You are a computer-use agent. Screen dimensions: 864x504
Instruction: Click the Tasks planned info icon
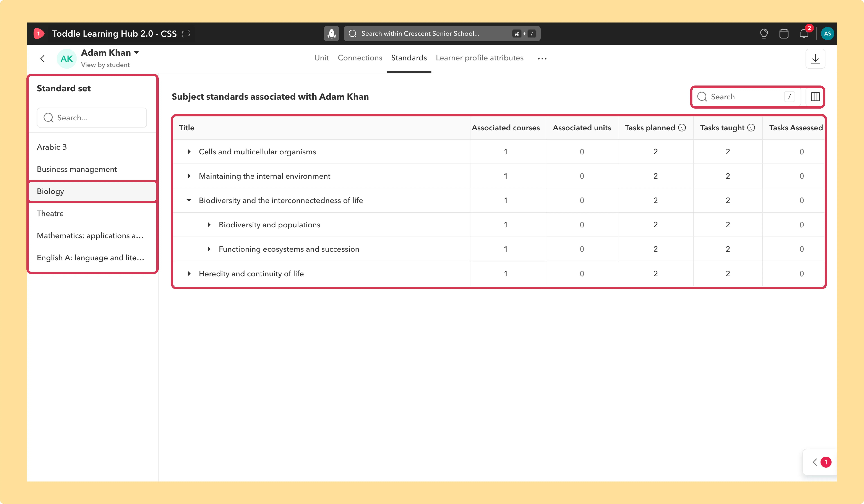click(682, 128)
